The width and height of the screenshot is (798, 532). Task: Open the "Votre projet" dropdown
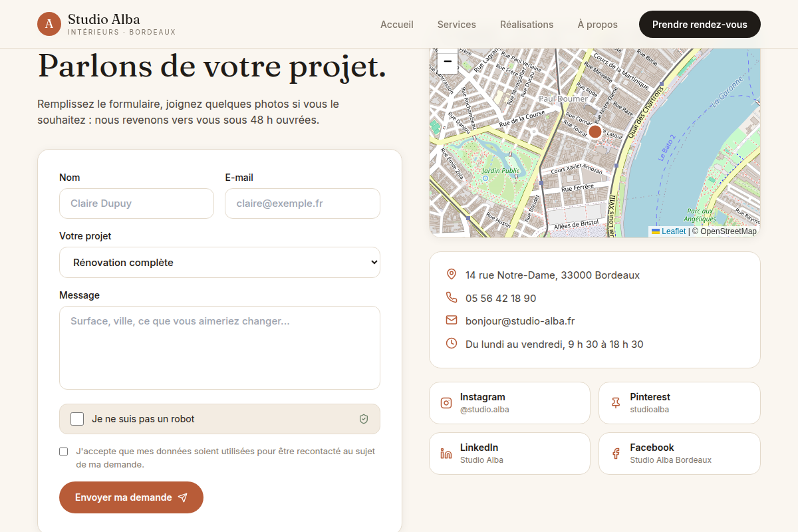[219, 262]
